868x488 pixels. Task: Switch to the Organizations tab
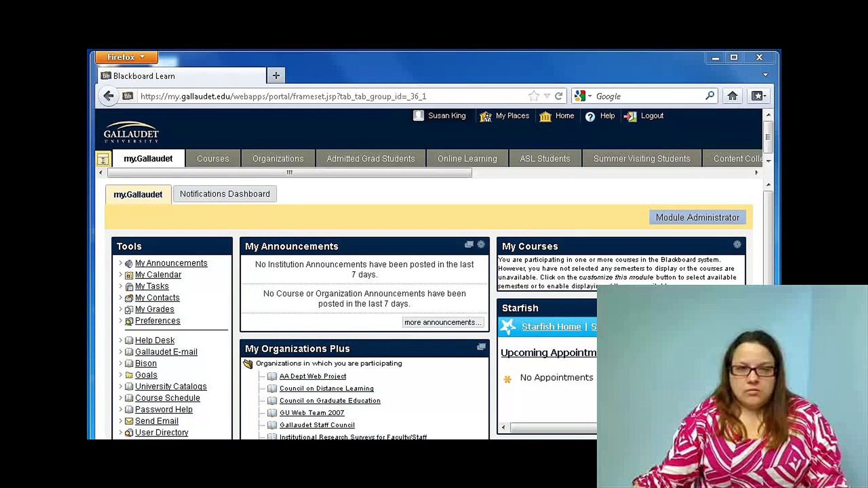click(x=278, y=159)
